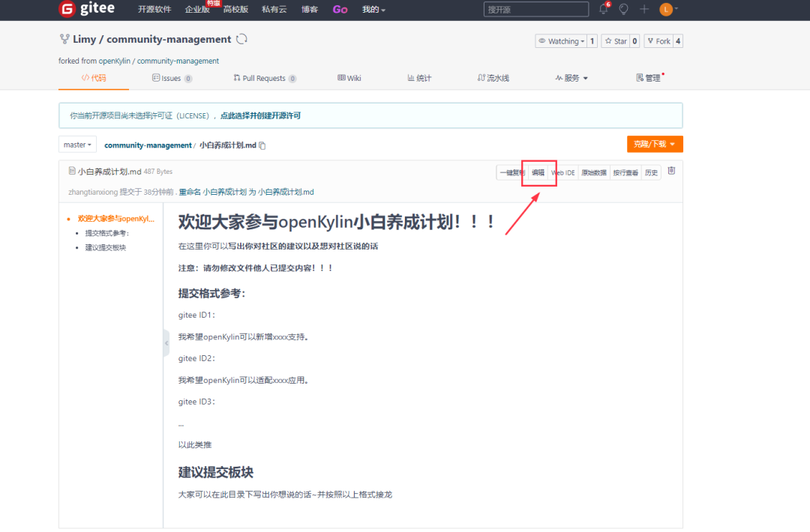This screenshot has height=532, width=810.
Task: Open the openKylin / community-management fork source link
Action: tap(158, 61)
